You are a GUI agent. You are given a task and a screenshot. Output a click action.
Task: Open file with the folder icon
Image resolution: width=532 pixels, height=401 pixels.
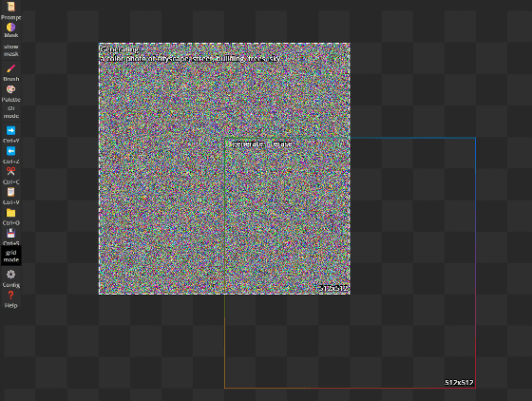tap(10, 213)
